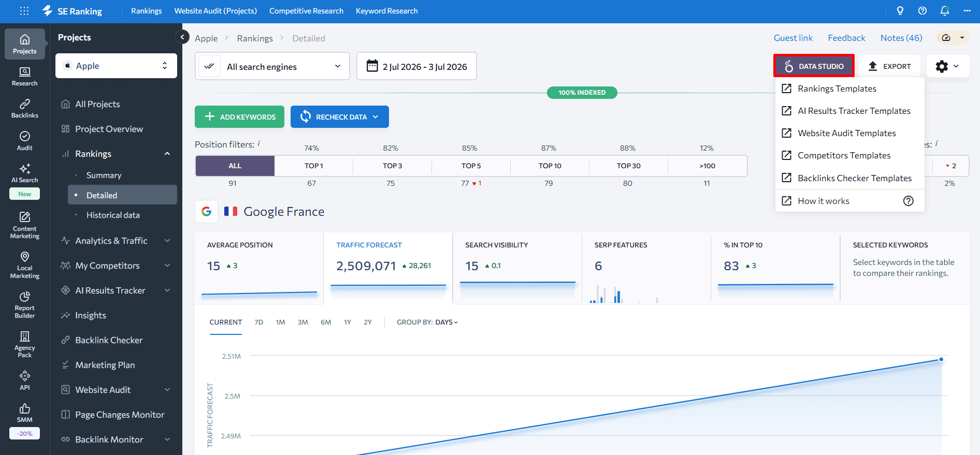Screen dimensions: 980x455
Task: Open Report Builder in the icon bar
Action: point(25,305)
